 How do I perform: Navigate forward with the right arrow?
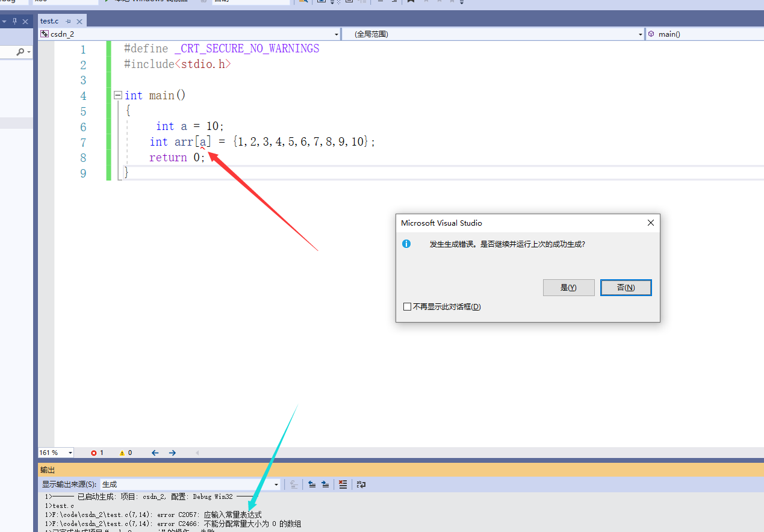(172, 453)
